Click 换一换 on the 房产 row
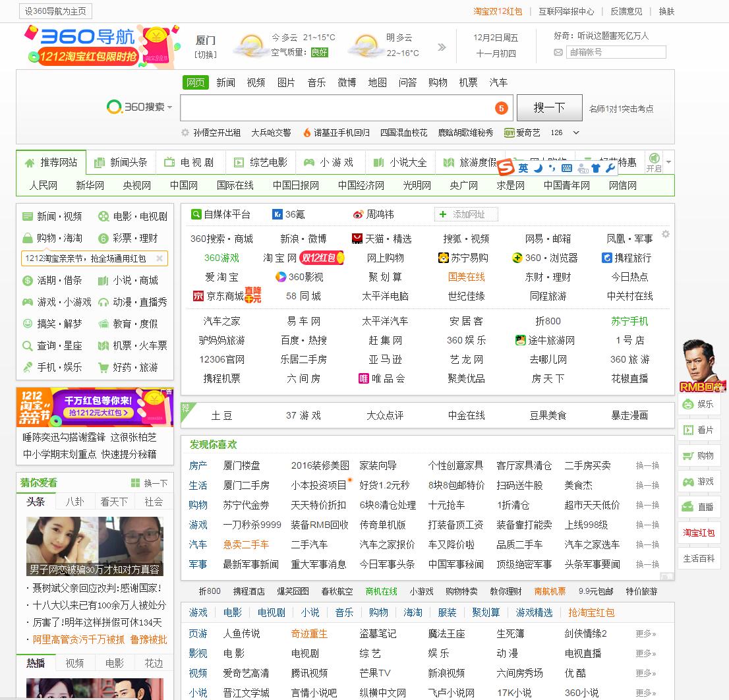Image resolution: width=729 pixels, height=700 pixels. [x=648, y=465]
